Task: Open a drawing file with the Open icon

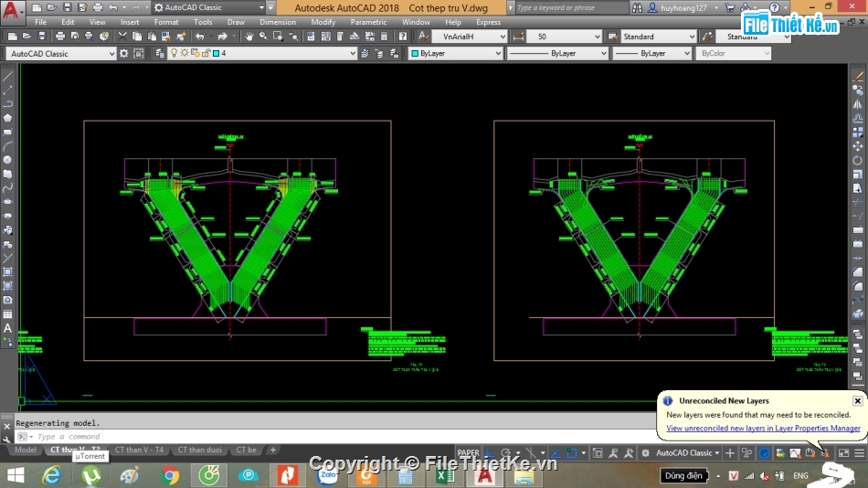Action: coord(26,37)
